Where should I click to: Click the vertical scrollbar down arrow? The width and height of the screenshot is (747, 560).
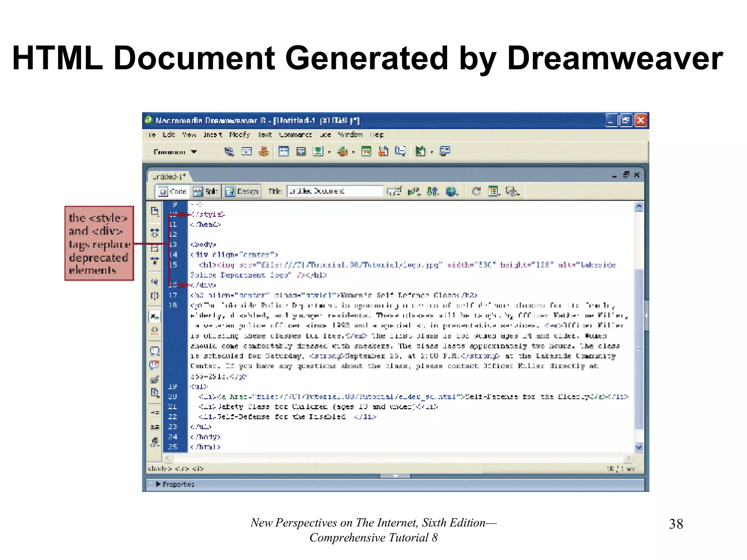click(639, 447)
